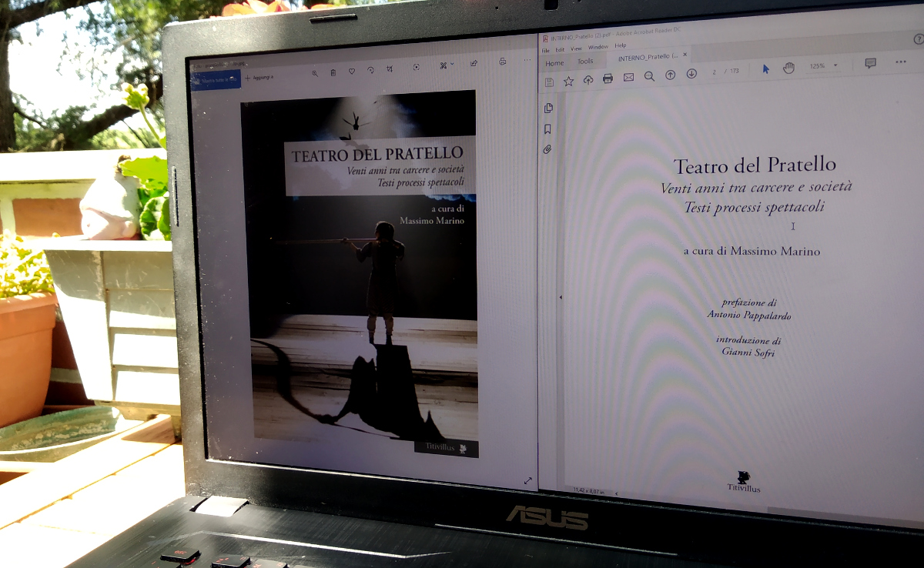924x568 pixels.
Task: Switch to the Tools tab in Acrobat
Action: [x=586, y=61]
